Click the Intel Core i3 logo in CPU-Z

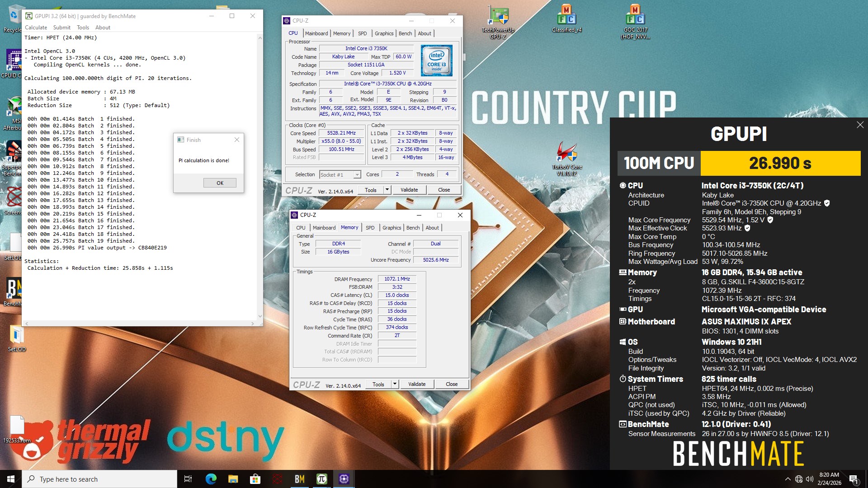point(436,60)
